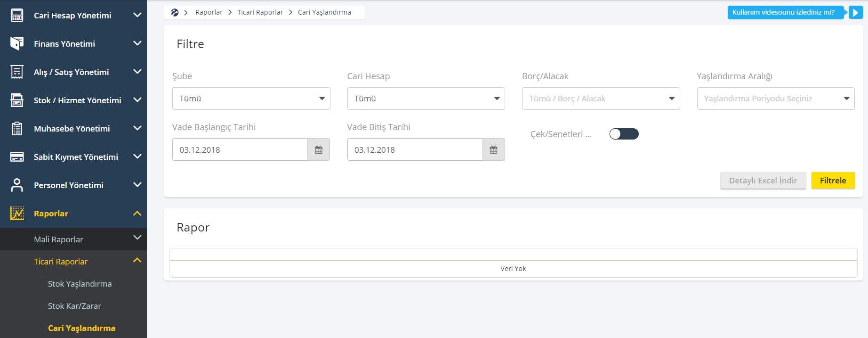Click the Vade Başlangıç Tarihi date field

pyautogui.click(x=240, y=149)
